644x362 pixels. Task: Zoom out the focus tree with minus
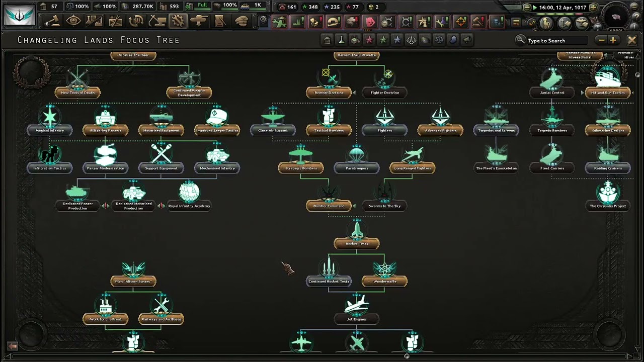(x=601, y=40)
